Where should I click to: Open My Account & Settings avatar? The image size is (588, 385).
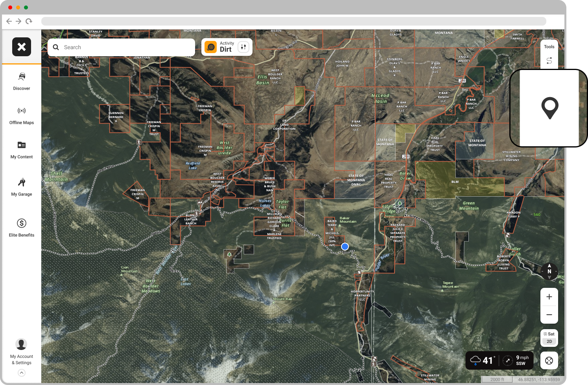[21, 344]
